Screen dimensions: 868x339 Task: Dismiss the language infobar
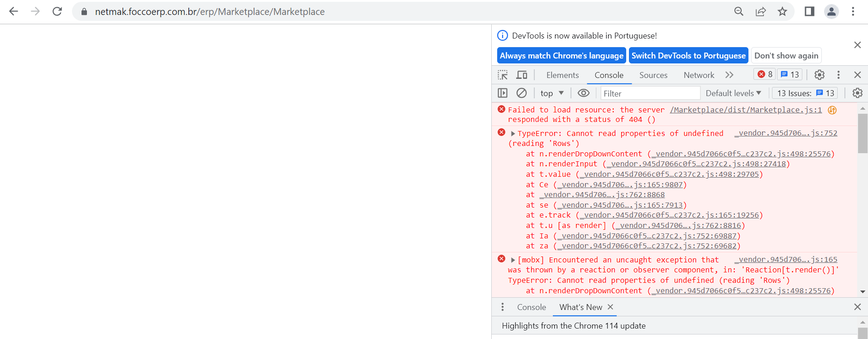point(858,45)
